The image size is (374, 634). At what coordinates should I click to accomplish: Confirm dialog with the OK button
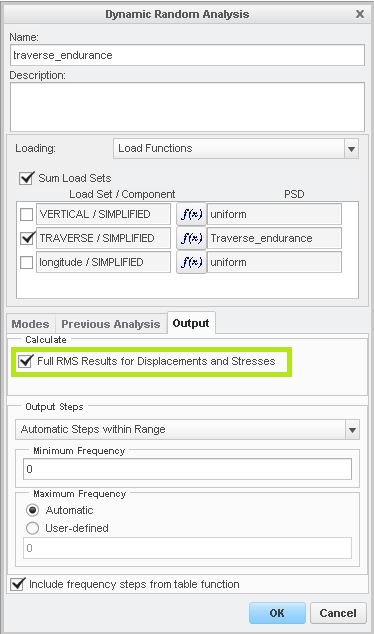coord(277,613)
